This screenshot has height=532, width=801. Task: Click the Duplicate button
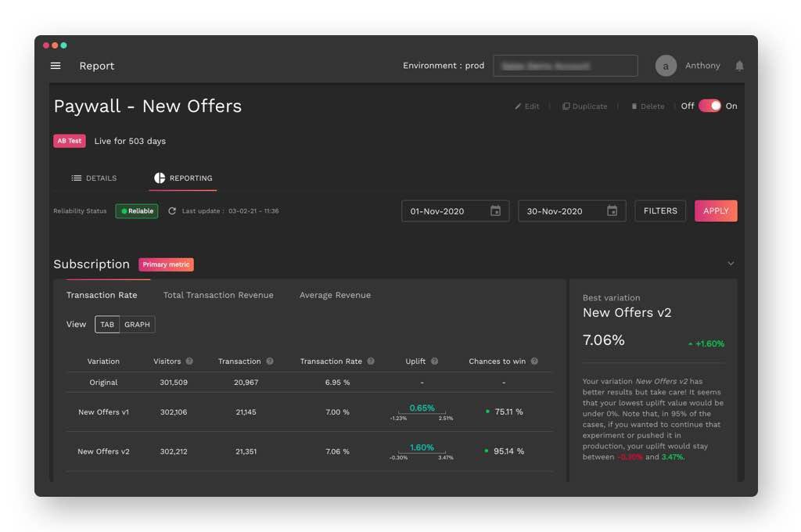coord(584,106)
